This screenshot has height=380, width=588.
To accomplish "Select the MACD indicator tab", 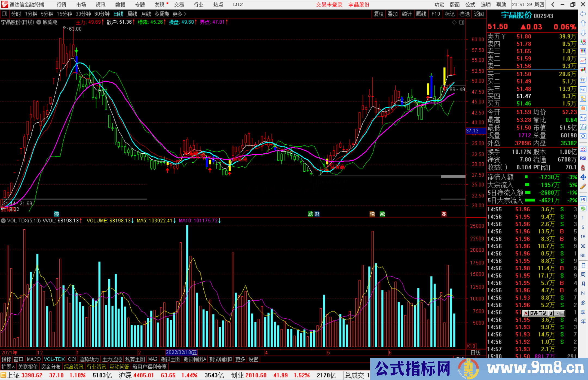I will click(x=34, y=359).
